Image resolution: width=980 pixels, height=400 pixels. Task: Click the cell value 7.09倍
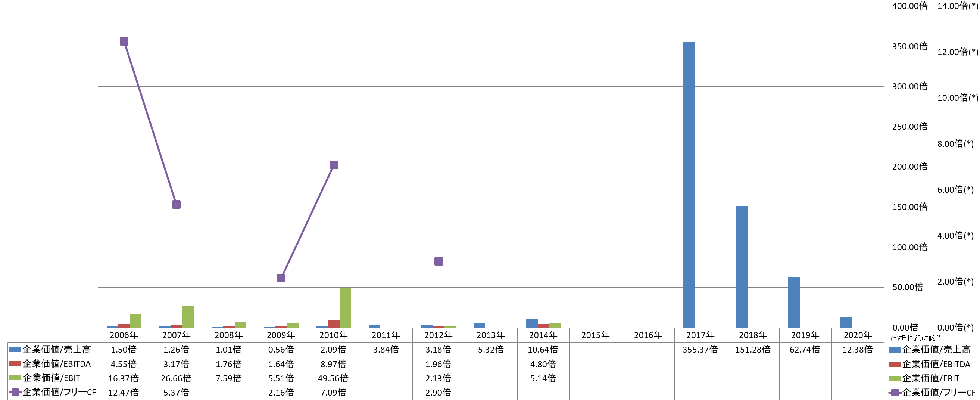point(333,393)
